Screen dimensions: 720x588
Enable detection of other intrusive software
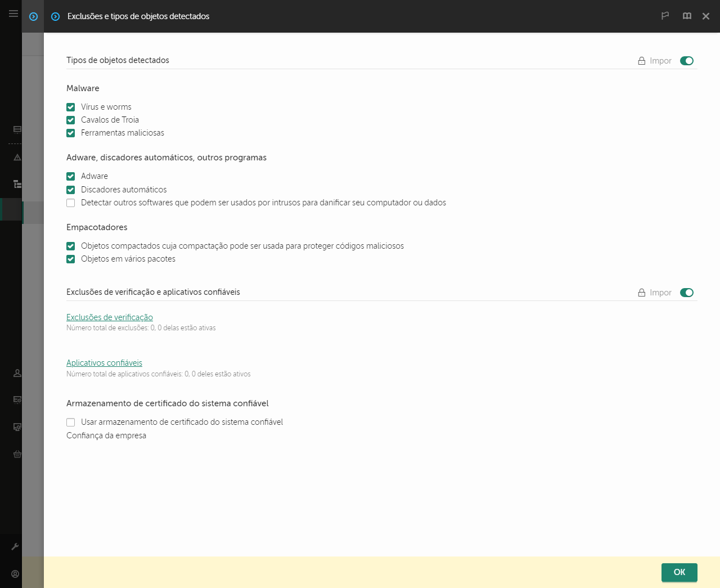70,203
